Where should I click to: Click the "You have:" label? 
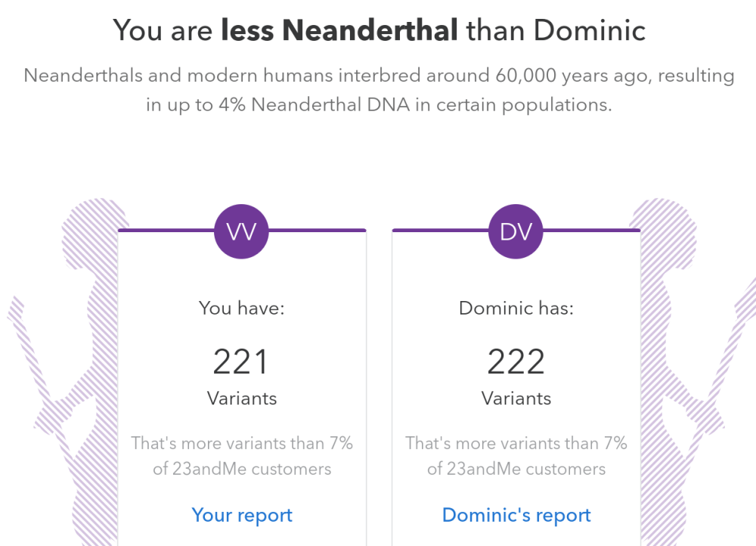tap(242, 309)
